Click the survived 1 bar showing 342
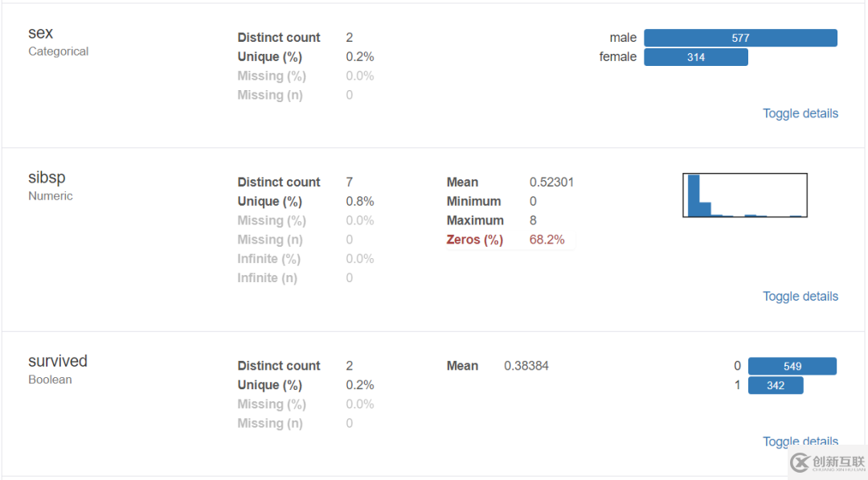The width and height of the screenshot is (868, 480). click(776, 386)
